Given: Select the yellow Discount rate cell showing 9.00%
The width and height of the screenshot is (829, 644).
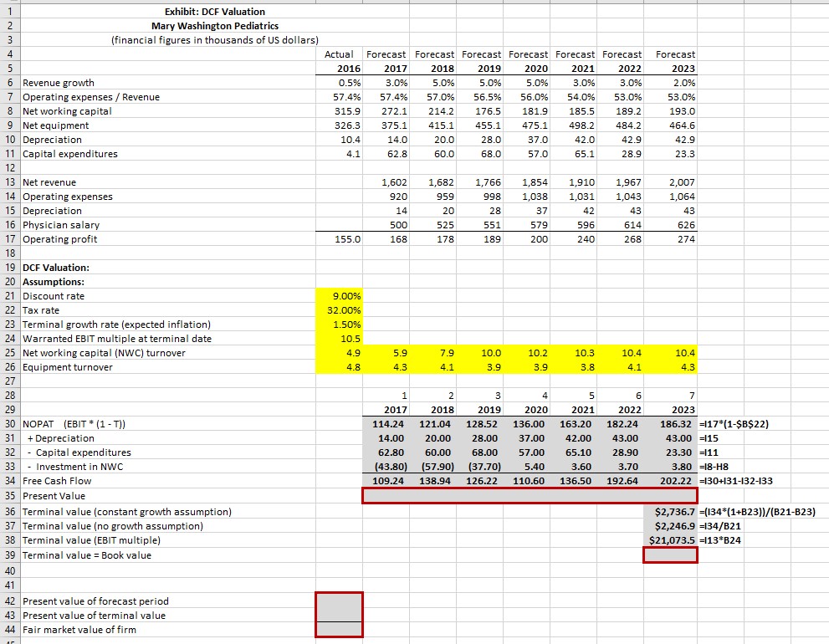Looking at the screenshot, I should point(339,296).
